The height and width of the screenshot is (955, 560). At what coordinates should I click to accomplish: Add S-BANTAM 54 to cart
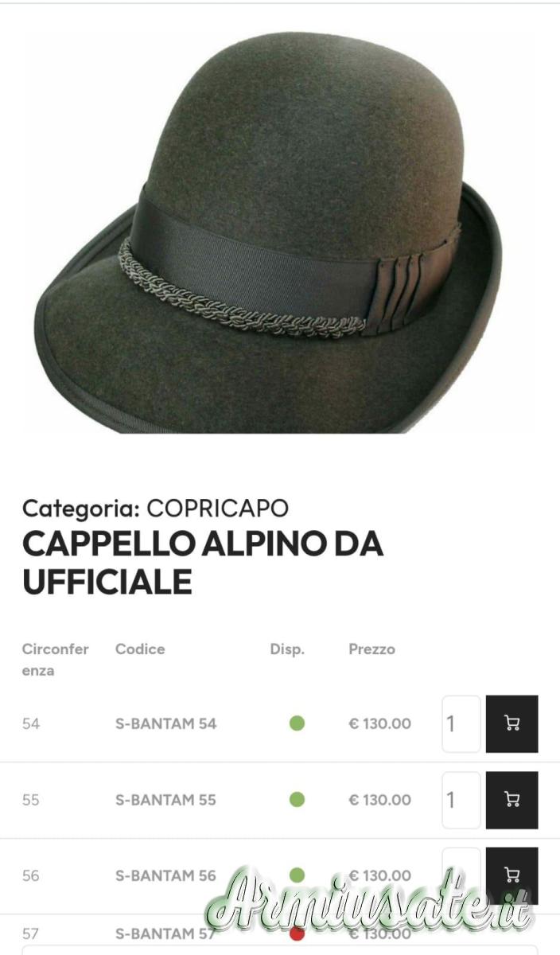(511, 723)
